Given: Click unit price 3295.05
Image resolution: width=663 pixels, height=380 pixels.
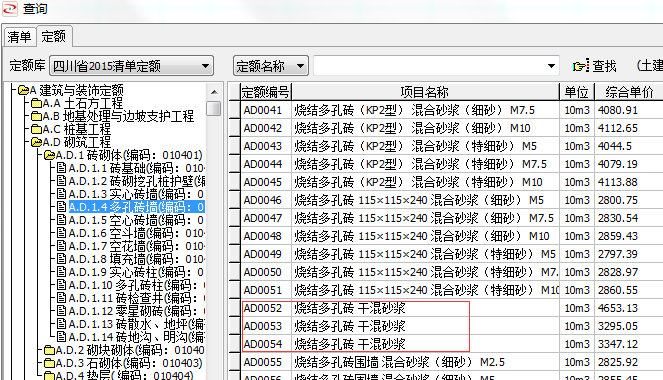Looking at the screenshot, I should pos(617,326).
